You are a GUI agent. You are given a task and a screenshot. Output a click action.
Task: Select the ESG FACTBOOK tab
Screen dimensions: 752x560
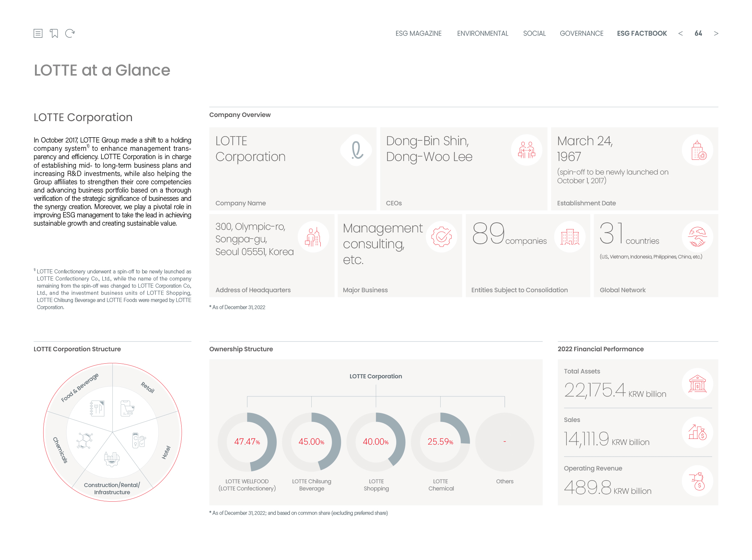click(642, 33)
